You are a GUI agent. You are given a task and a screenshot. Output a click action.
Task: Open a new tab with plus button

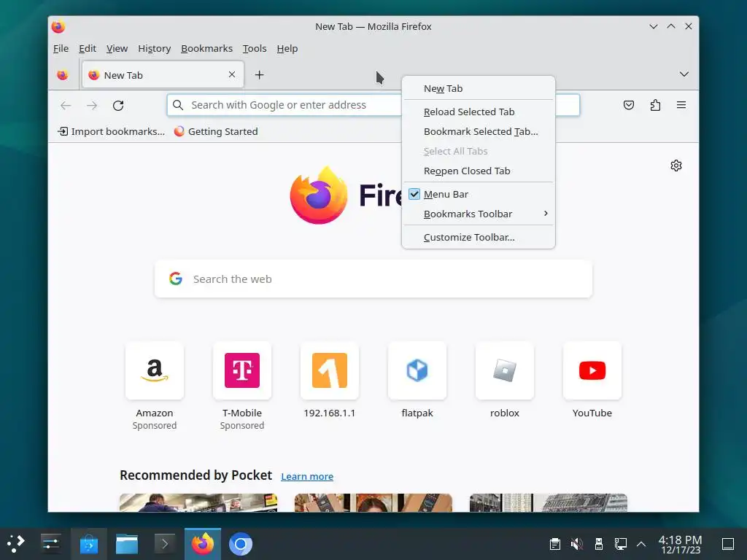tap(259, 75)
